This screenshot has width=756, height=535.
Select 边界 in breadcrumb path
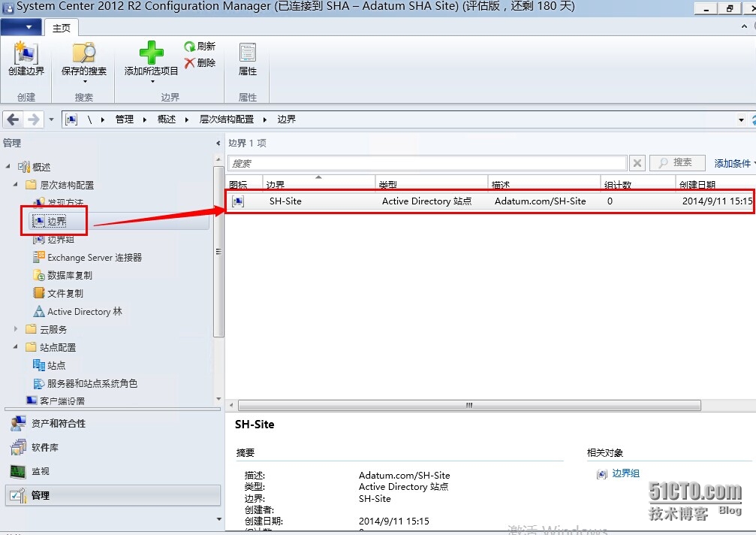pyautogui.click(x=286, y=119)
